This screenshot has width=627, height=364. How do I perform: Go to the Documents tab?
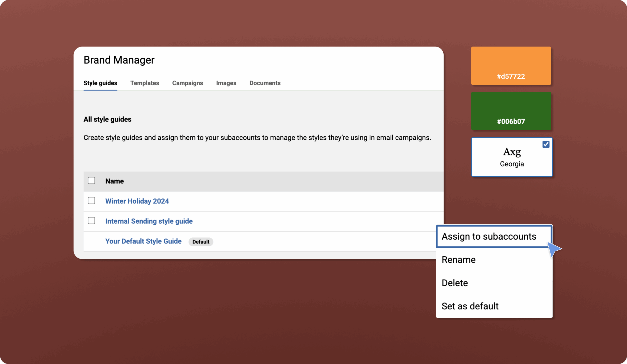265,83
